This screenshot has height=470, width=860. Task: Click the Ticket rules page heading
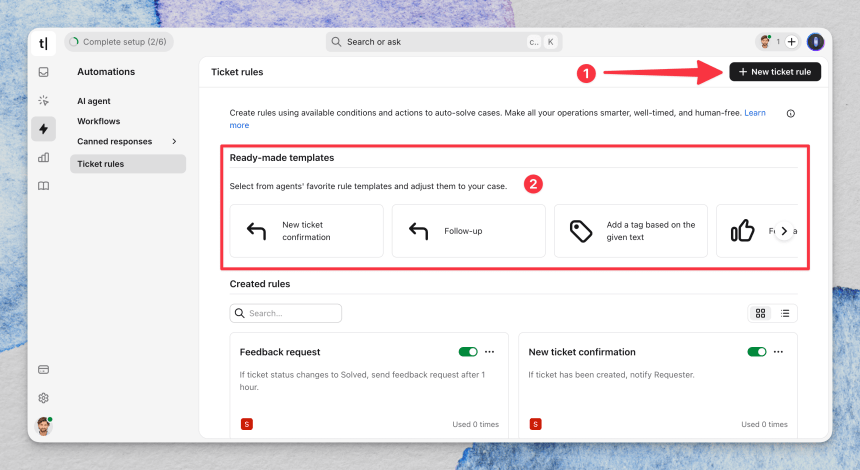pyautogui.click(x=237, y=72)
